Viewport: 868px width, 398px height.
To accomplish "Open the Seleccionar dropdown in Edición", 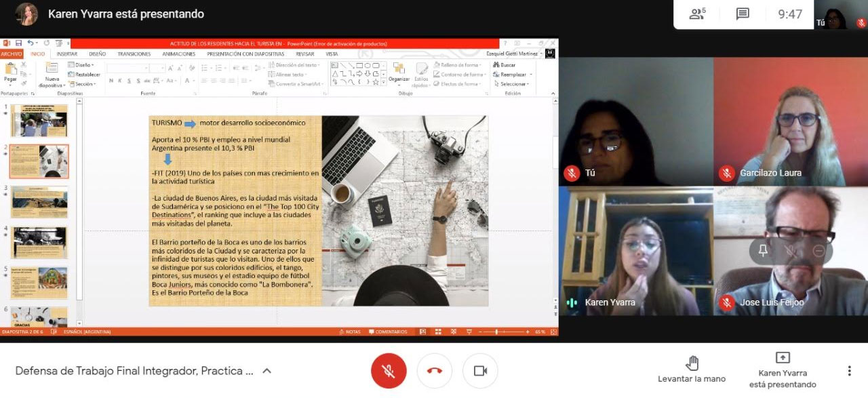I will tap(513, 84).
